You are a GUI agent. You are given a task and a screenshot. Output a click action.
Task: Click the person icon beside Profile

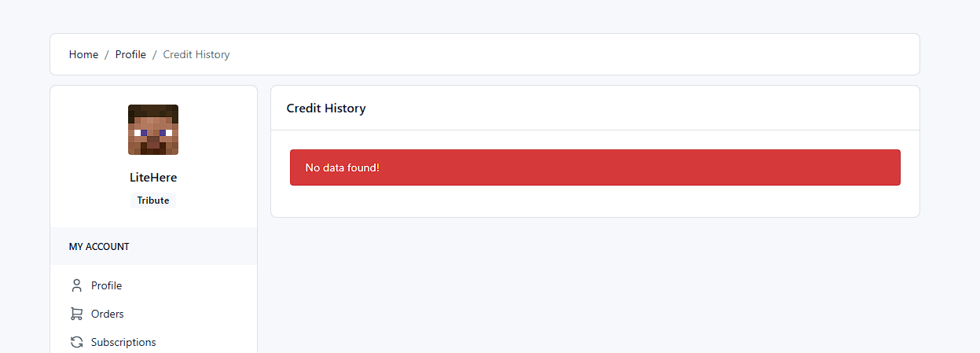coord(76,285)
